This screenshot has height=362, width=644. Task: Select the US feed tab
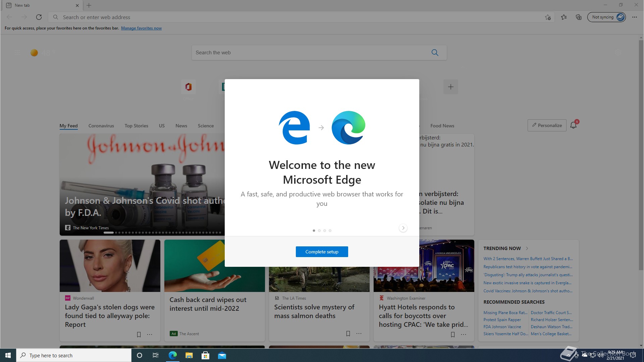pyautogui.click(x=162, y=126)
